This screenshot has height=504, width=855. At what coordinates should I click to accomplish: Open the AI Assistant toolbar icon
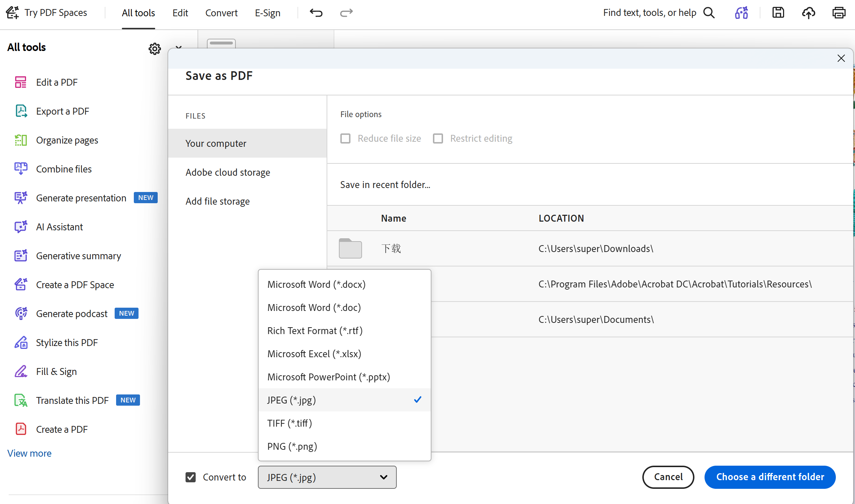click(x=741, y=13)
